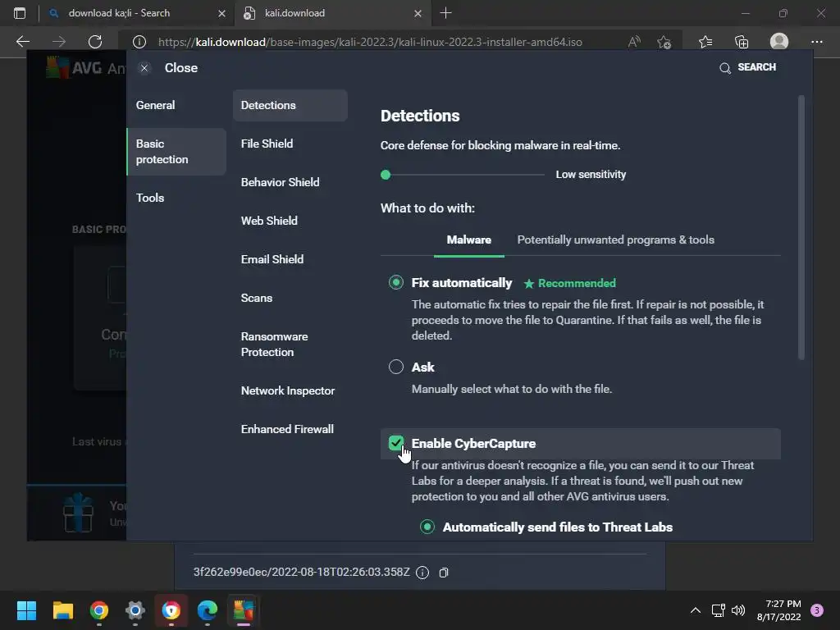This screenshot has height=630, width=840.
Task: Reload the kali.download page
Action: click(x=95, y=42)
